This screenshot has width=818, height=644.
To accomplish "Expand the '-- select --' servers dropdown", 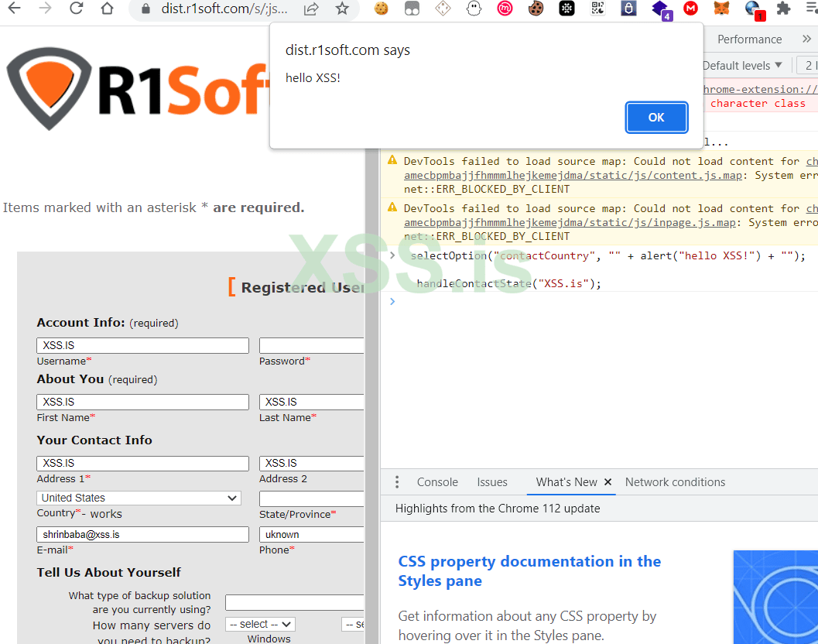I will click(260, 624).
